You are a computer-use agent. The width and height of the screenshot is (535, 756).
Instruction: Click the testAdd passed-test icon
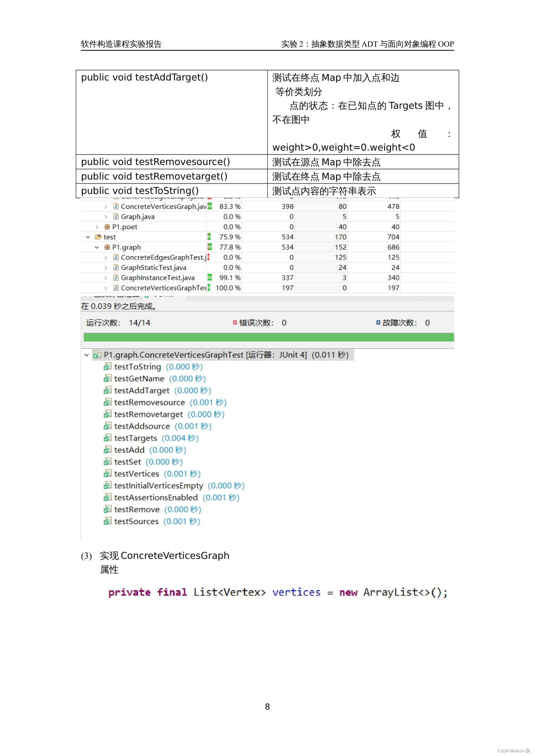point(108,450)
